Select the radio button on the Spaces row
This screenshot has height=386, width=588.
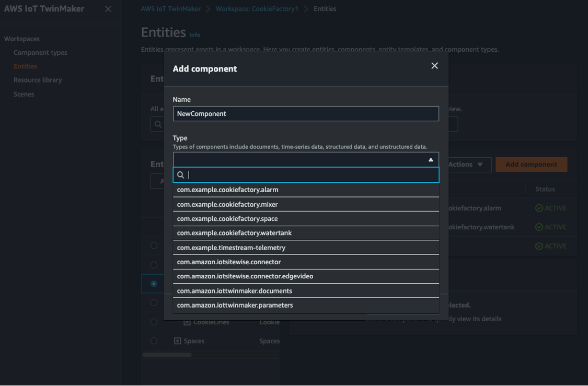click(x=154, y=341)
